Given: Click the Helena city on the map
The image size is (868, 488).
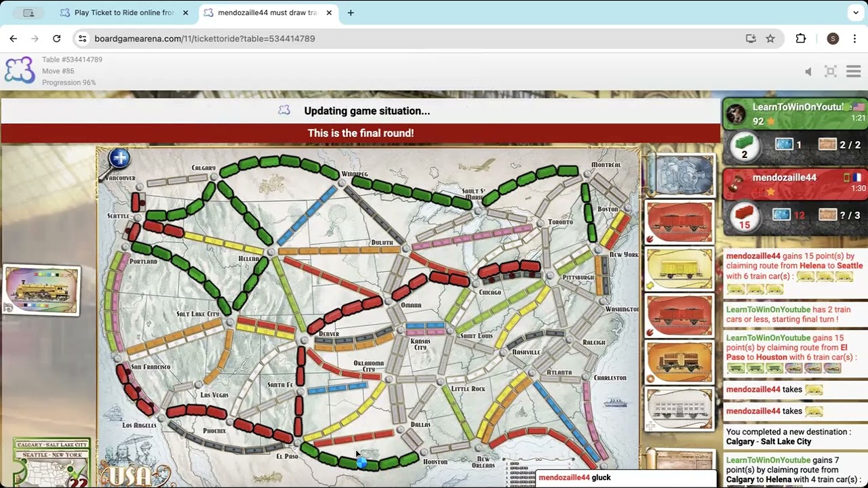Looking at the screenshot, I should 271,251.
